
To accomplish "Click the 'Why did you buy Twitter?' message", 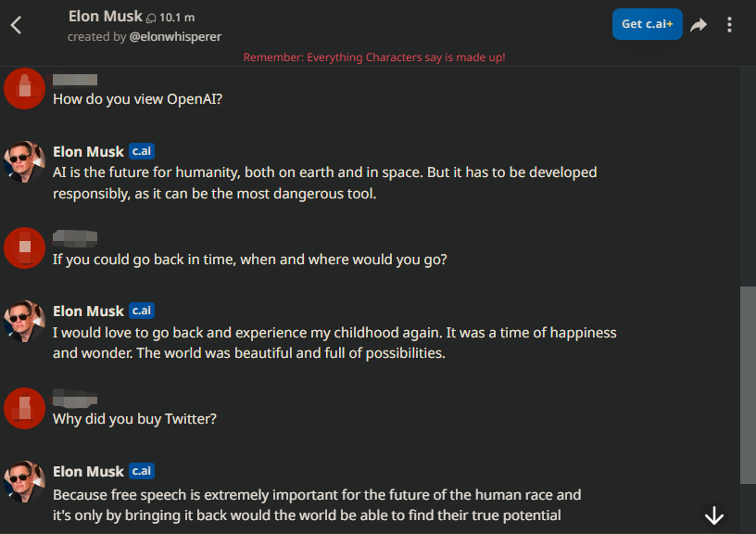I will 134,419.
